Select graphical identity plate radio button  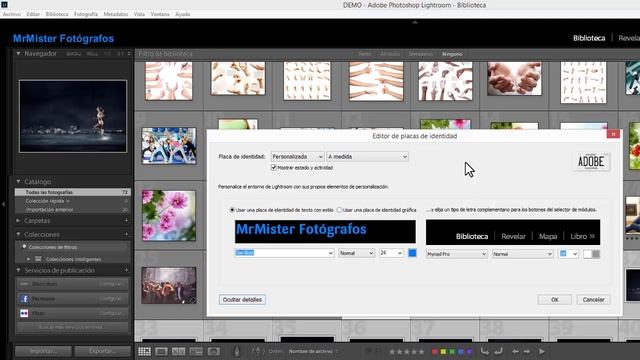click(339, 210)
